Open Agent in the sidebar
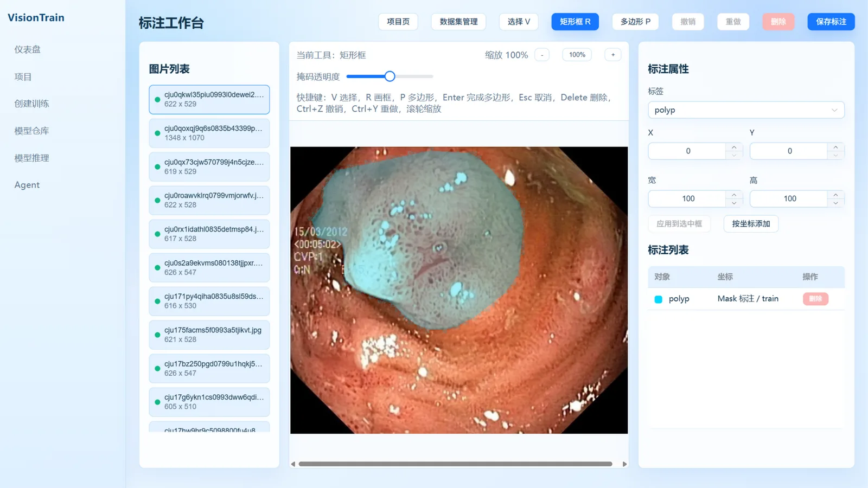Image resolution: width=868 pixels, height=488 pixels. click(x=27, y=185)
